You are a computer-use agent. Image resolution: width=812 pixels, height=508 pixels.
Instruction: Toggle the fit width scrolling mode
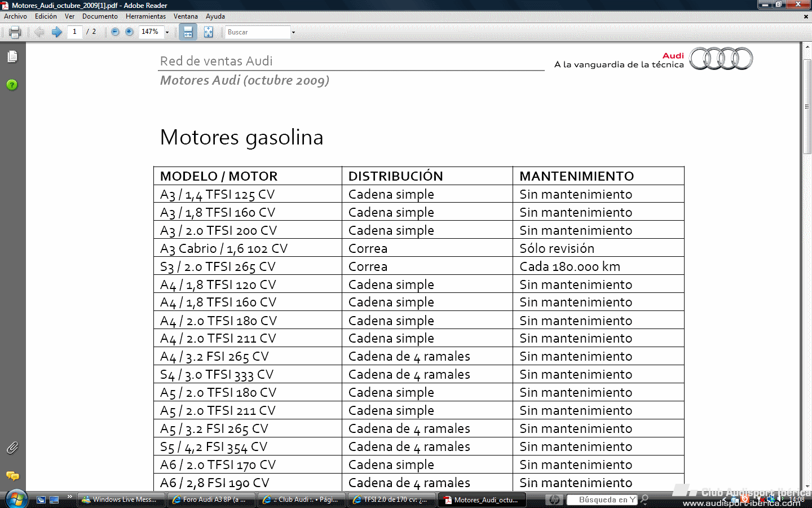click(x=188, y=32)
